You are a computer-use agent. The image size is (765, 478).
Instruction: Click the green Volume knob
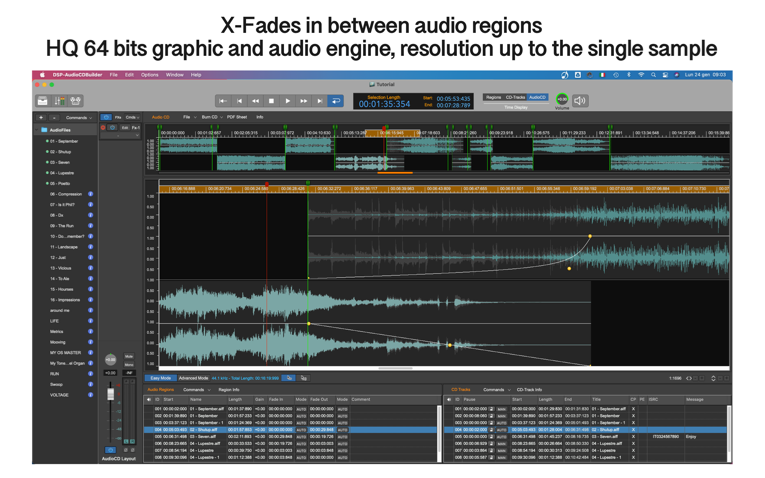pos(562,100)
